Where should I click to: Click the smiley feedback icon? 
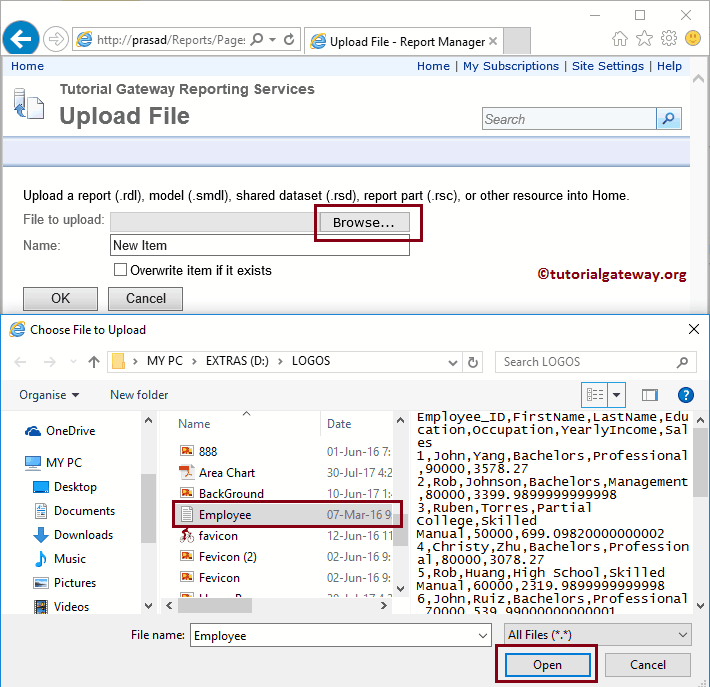click(693, 38)
